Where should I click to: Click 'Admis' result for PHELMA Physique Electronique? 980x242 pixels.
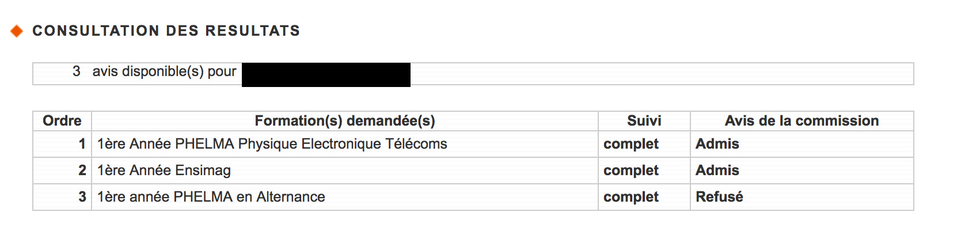coord(717,144)
